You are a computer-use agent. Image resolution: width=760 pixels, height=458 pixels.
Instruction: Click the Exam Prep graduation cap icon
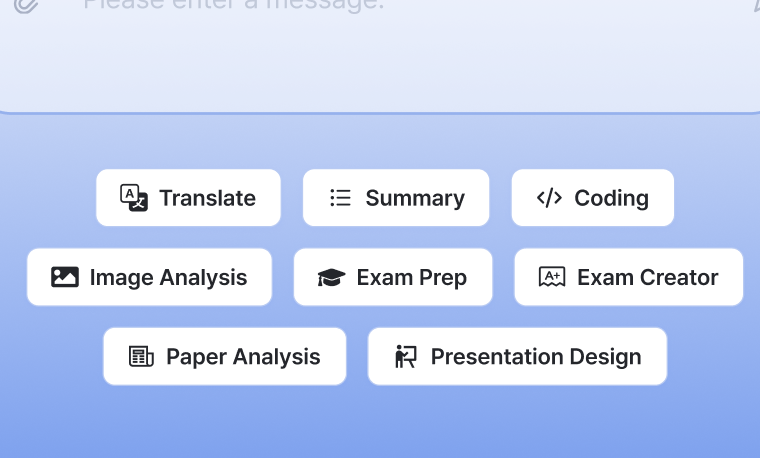click(332, 278)
